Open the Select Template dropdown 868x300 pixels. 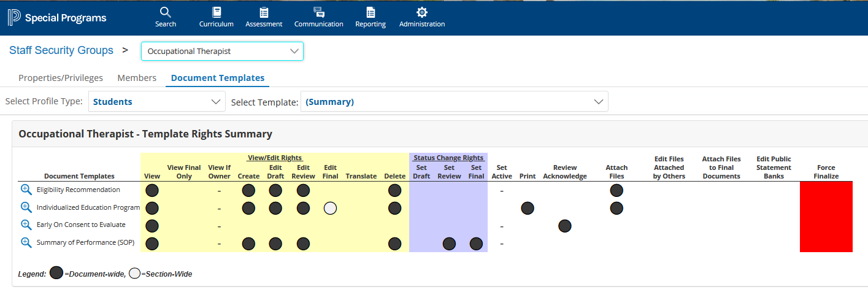[x=454, y=102]
